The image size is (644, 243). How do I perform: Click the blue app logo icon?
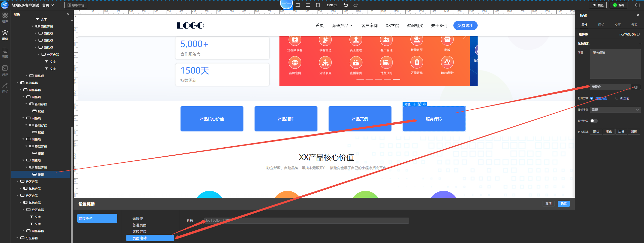tap(5, 5)
